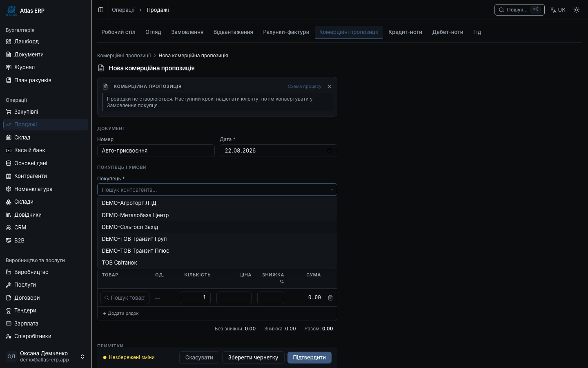Open the B2B section
The width and height of the screenshot is (588, 368).
coord(45,240)
